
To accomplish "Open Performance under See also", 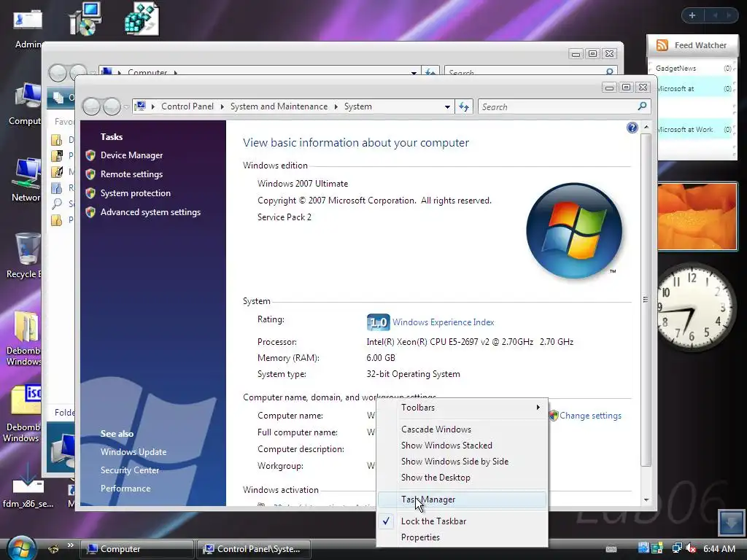I will click(125, 488).
